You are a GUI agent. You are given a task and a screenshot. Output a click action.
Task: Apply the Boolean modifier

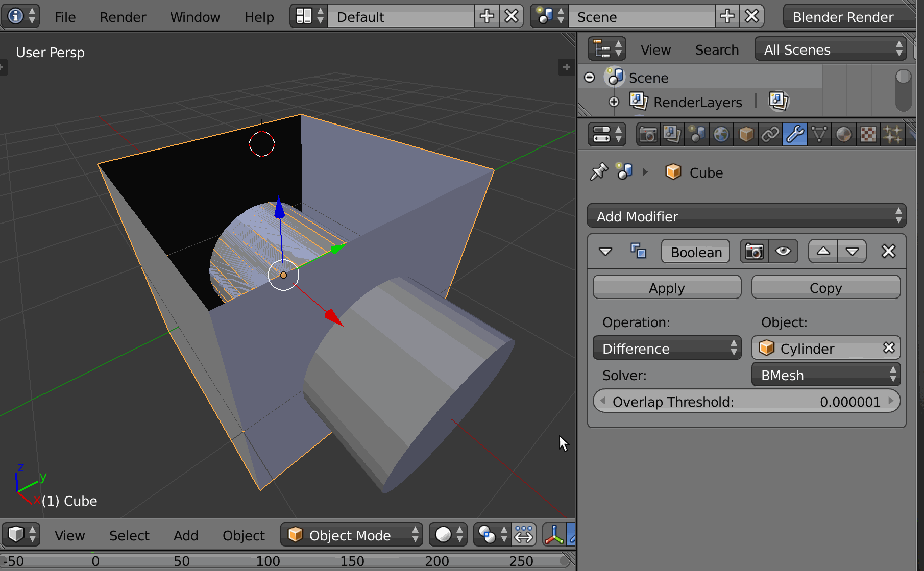666,287
